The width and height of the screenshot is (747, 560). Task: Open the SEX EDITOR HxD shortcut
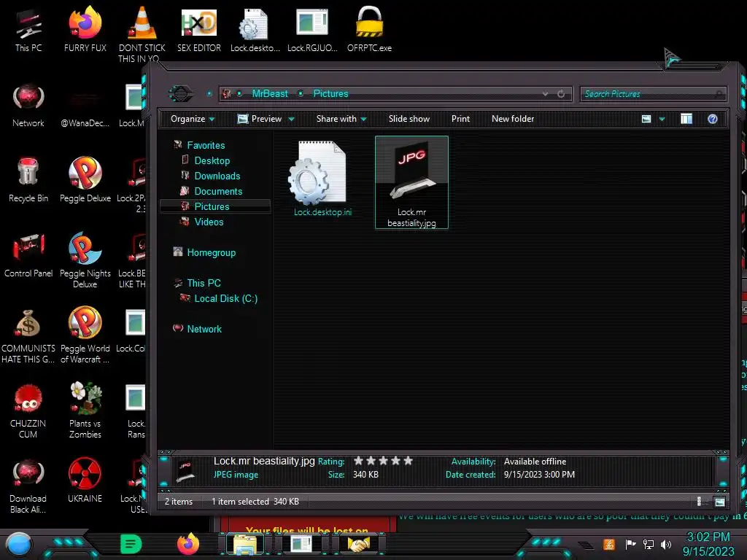199,30
